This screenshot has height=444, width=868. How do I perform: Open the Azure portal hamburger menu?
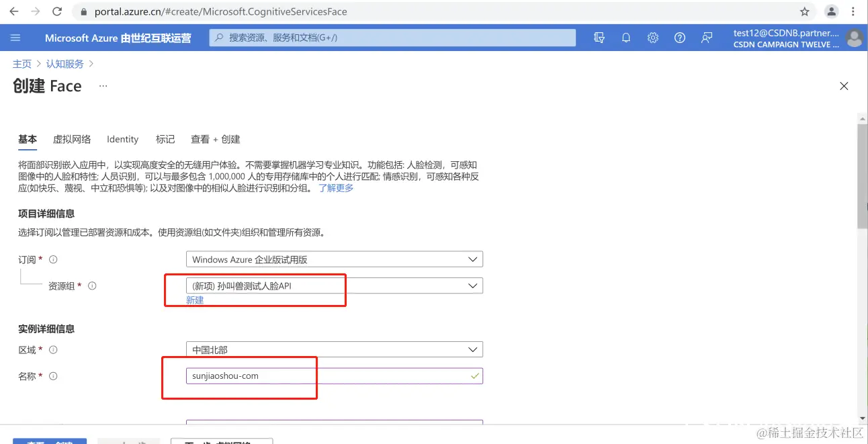pyautogui.click(x=16, y=38)
